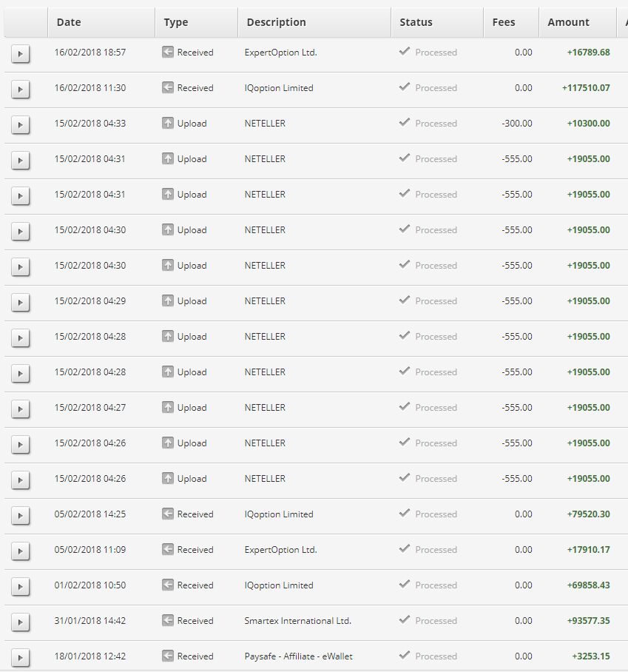Click Processed checkmark for Smartex International row
Image resolution: width=628 pixels, height=672 pixels.
pos(404,620)
